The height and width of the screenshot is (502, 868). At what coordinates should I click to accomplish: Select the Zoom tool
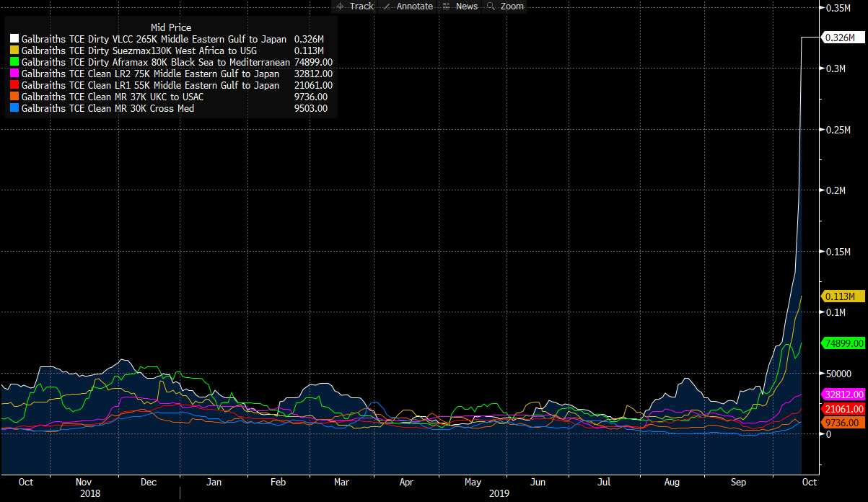click(x=504, y=6)
